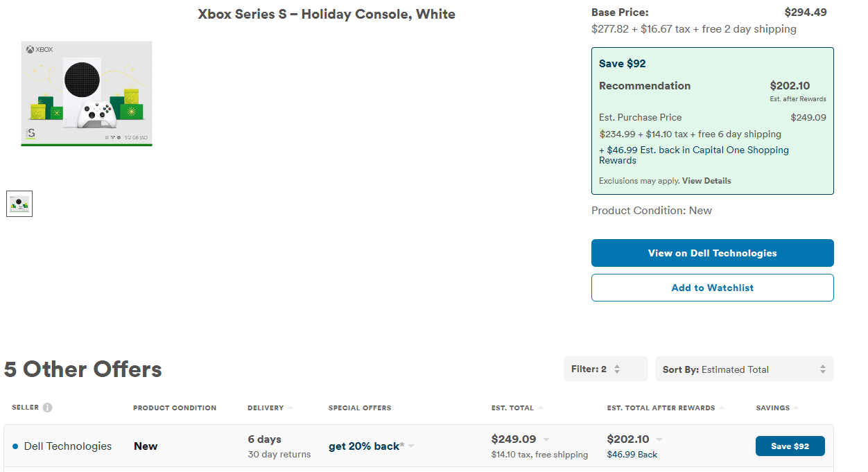868x472 pixels.
Task: Sort by Est. Total column arrow
Action: 541,408
